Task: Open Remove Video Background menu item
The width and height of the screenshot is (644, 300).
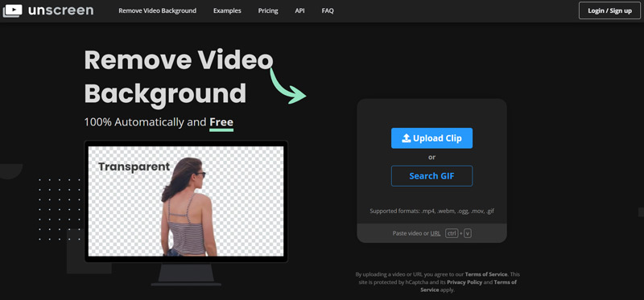Action: [157, 10]
